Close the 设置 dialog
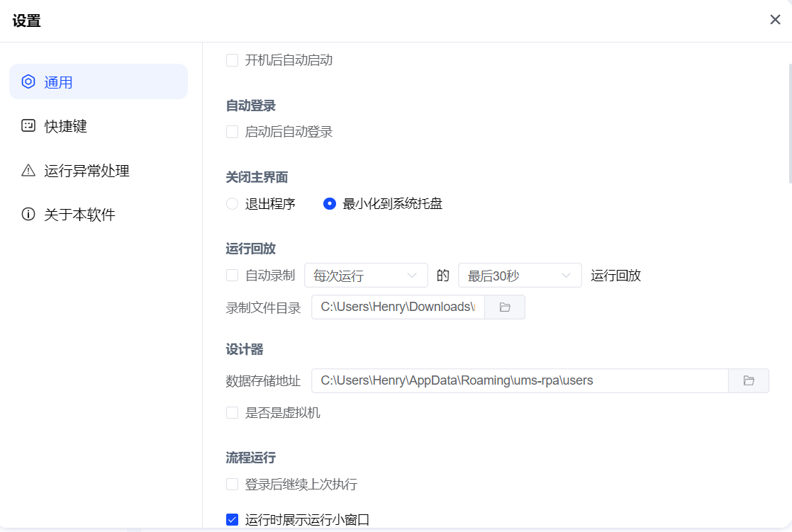The width and height of the screenshot is (792, 532). 775,20
